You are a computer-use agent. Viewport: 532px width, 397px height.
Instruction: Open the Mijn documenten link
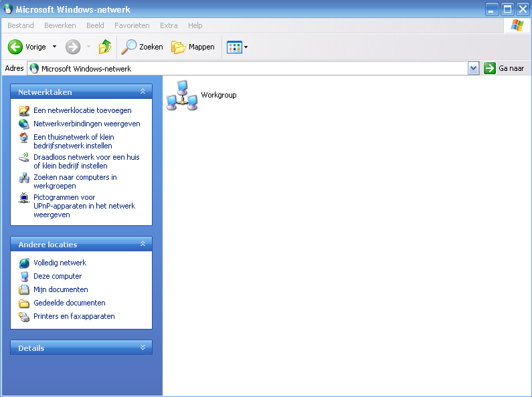pyautogui.click(x=61, y=289)
